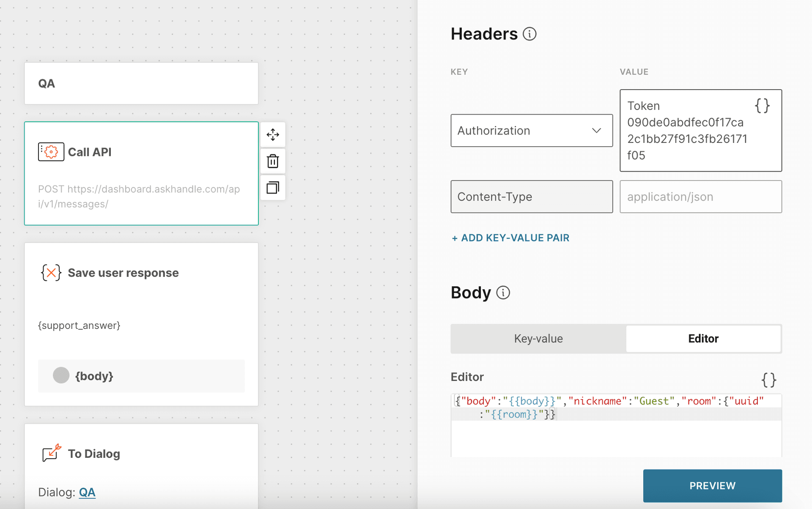This screenshot has height=509, width=812.
Task: Click the move/expand arrows icon on Call API
Action: [x=272, y=134]
